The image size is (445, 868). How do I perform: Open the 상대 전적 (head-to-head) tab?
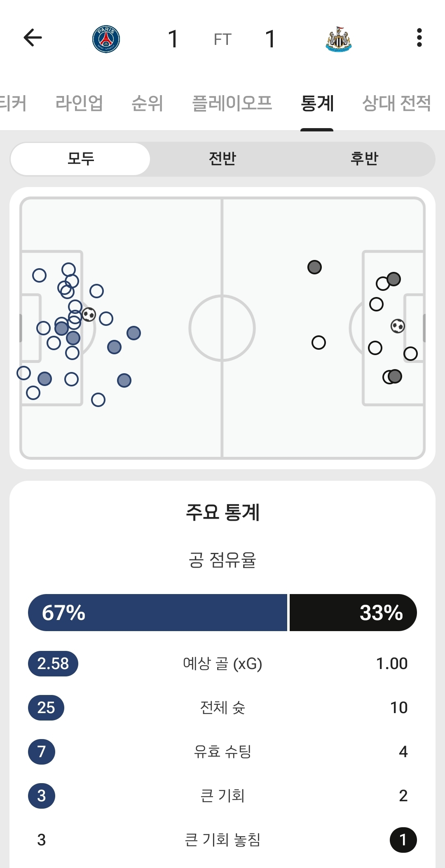click(396, 103)
